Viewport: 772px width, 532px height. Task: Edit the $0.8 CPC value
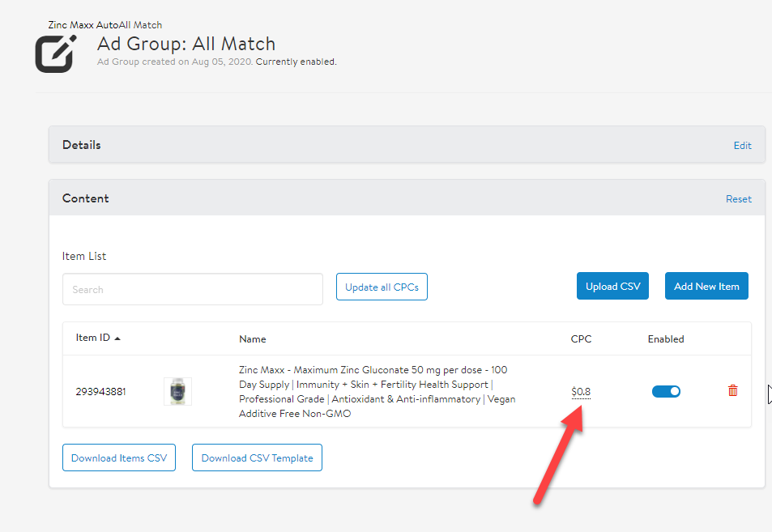point(581,392)
